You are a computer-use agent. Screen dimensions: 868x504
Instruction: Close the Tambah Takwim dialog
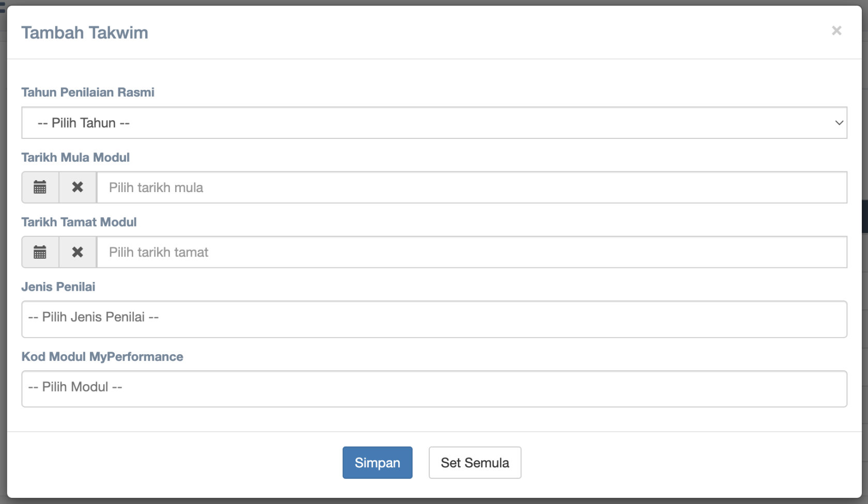click(x=836, y=31)
